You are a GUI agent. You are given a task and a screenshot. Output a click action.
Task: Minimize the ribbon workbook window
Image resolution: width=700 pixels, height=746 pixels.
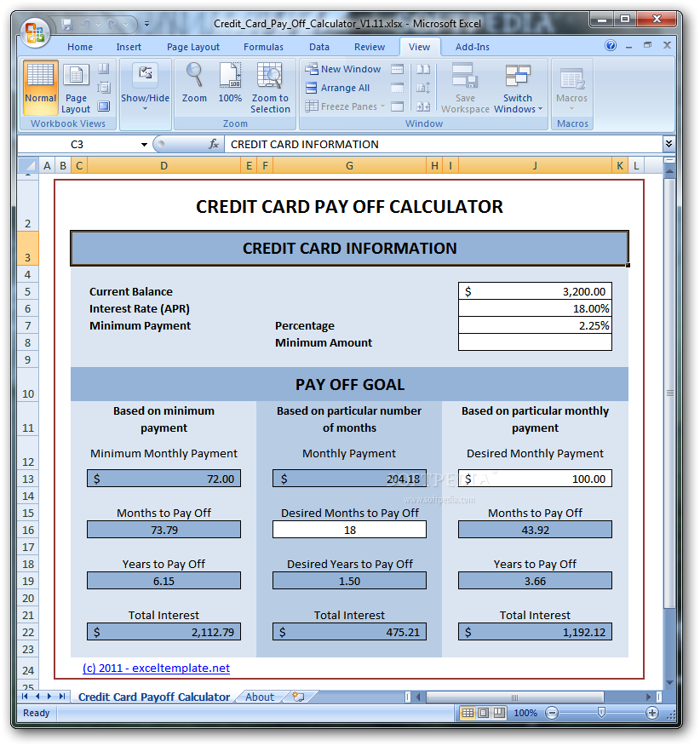629,46
